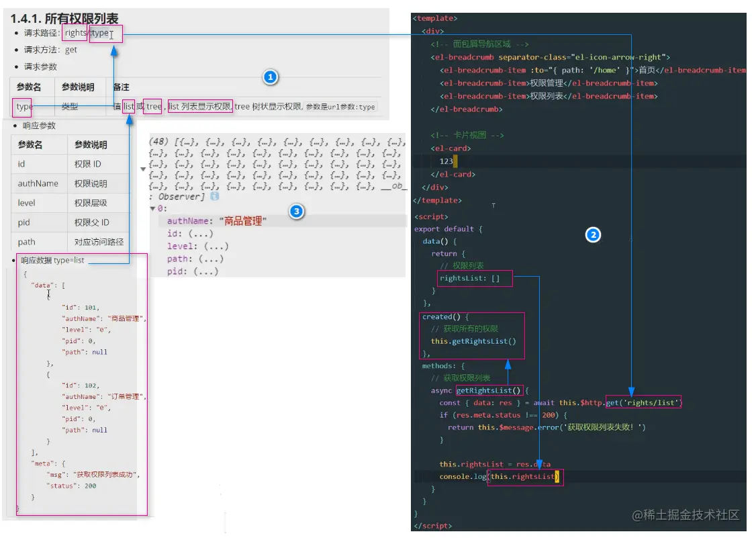Image resolution: width=756 pixels, height=538 pixels.
Task: Click the comment '卡片视图' in the editor
Action: [467, 135]
